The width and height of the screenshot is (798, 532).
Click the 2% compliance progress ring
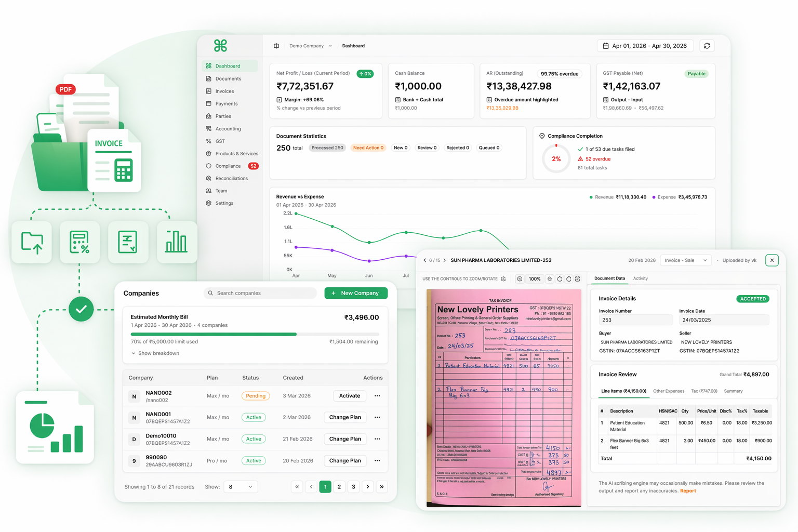[x=556, y=159]
